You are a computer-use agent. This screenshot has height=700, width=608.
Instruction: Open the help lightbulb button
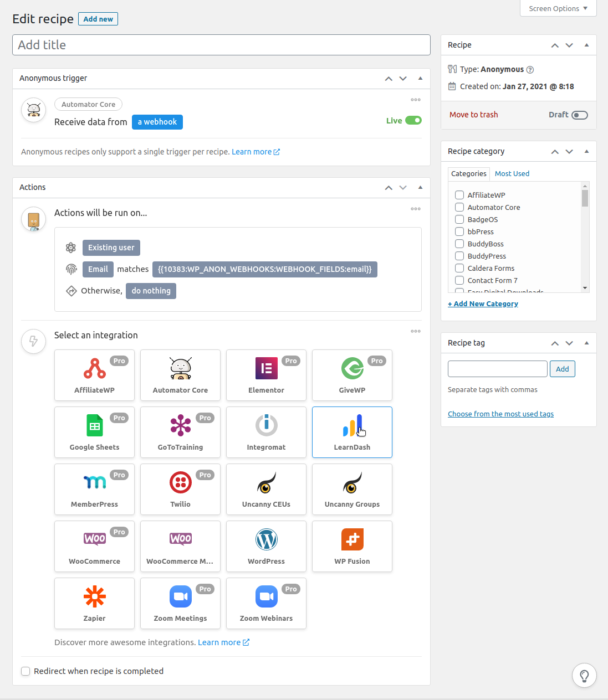(584, 676)
